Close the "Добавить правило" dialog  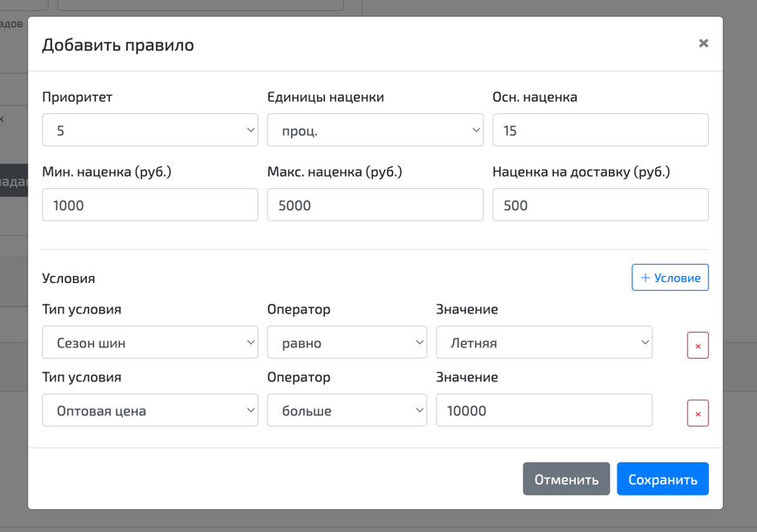[x=704, y=41]
